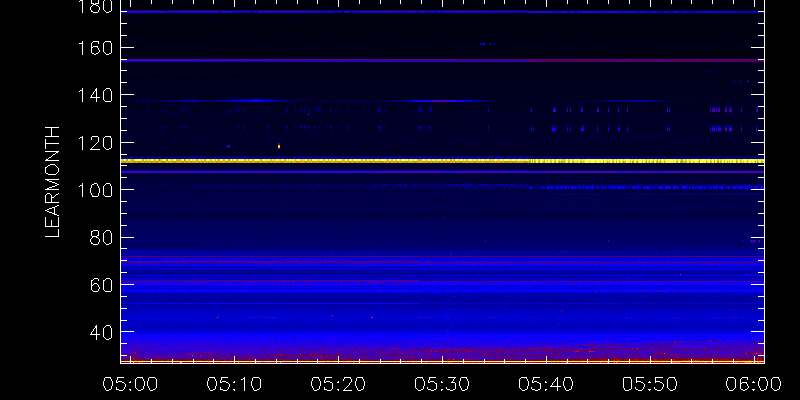Click the 06:00 time axis label

[x=754, y=384]
